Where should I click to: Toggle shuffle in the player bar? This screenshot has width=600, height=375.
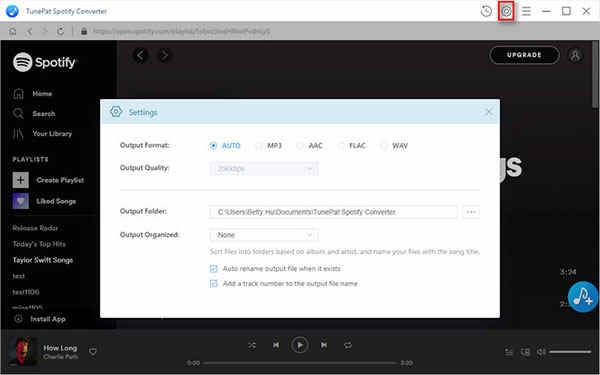[x=252, y=346]
